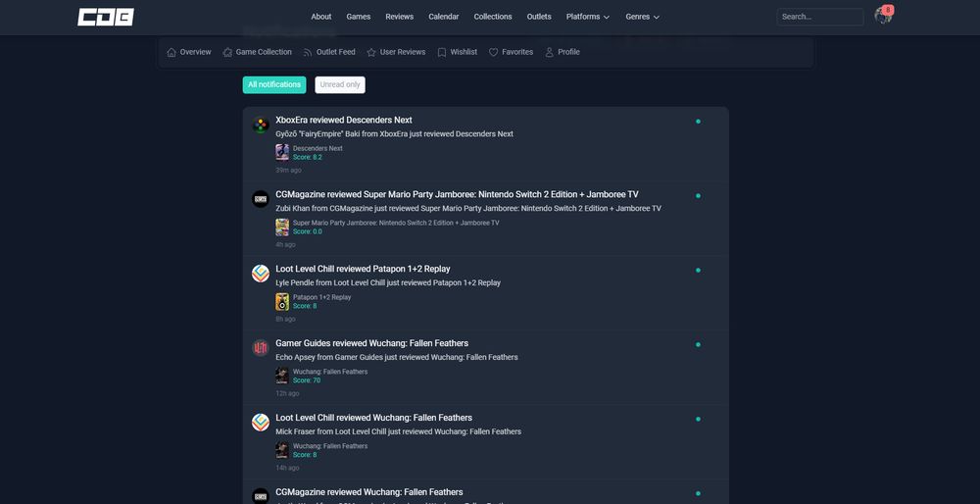The width and height of the screenshot is (980, 504).
Task: Switch to Outlet Feed tab
Action: tap(328, 53)
